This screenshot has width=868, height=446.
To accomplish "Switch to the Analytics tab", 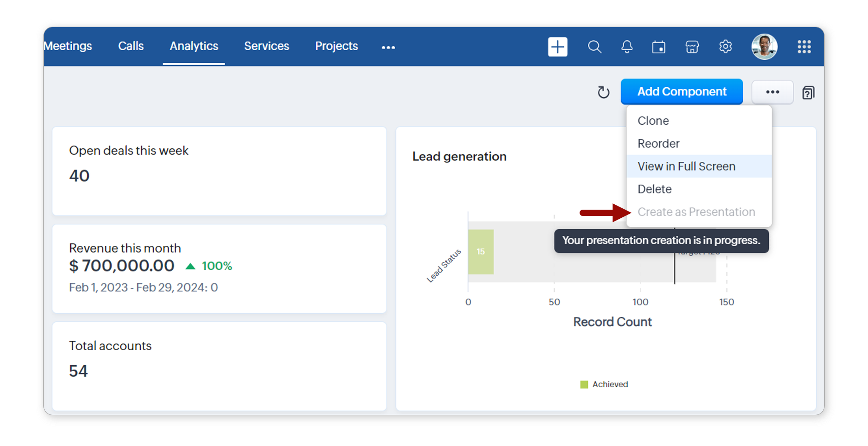I will tap(194, 46).
